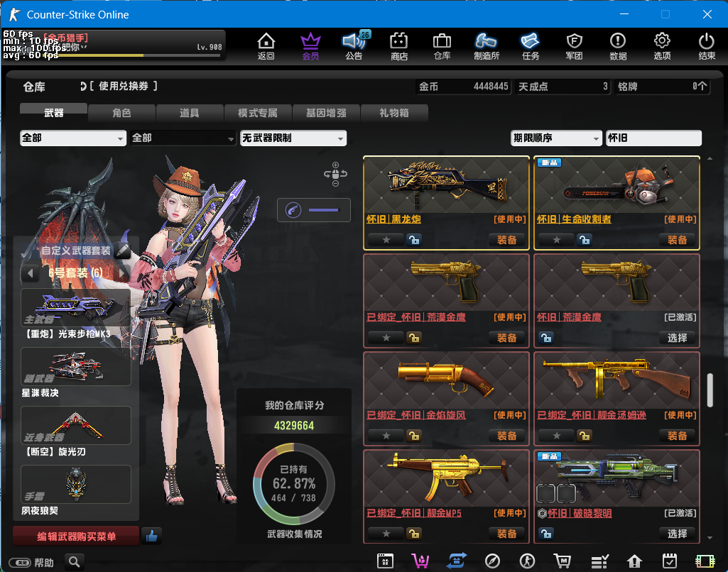The image size is (728, 572).
Task: Click 选择 on the 怀旧|破晓黎明 card
Action: [678, 534]
